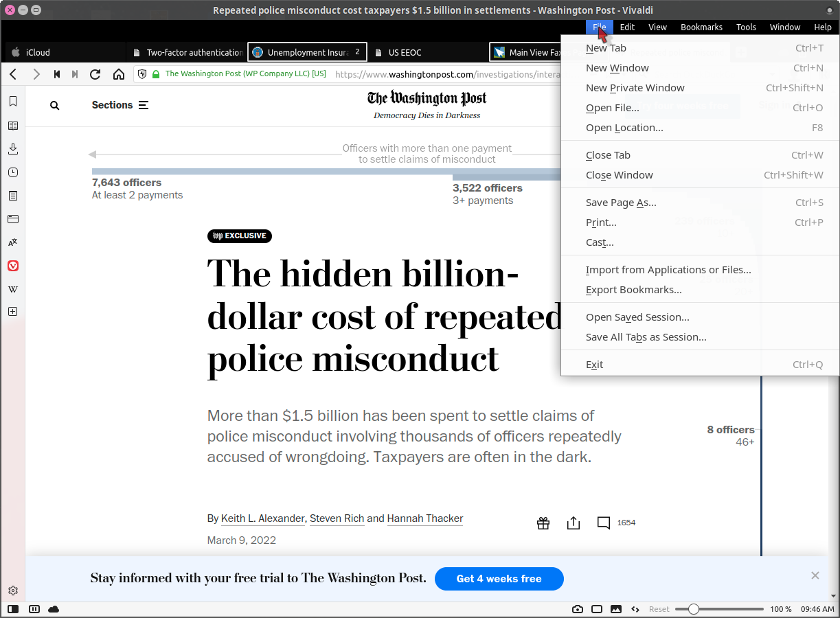Select Save All Tabs as Session...
840x618 pixels.
click(700, 337)
